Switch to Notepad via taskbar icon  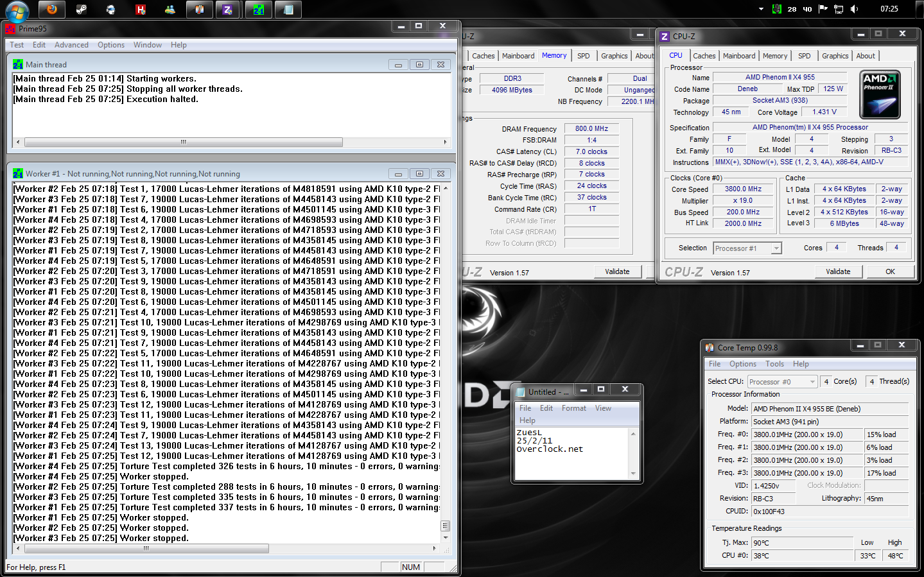pyautogui.click(x=288, y=10)
